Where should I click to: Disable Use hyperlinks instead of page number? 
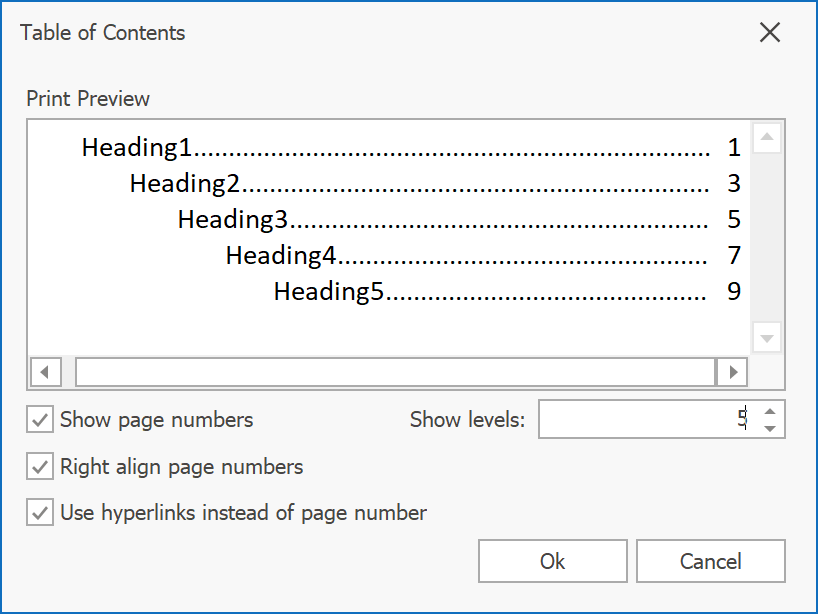(x=40, y=514)
